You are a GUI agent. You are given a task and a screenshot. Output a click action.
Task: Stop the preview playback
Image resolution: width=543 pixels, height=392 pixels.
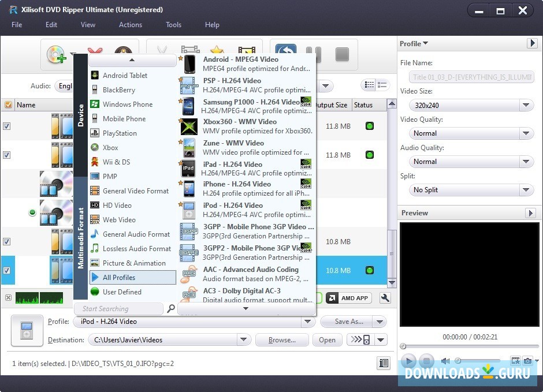[x=427, y=361]
